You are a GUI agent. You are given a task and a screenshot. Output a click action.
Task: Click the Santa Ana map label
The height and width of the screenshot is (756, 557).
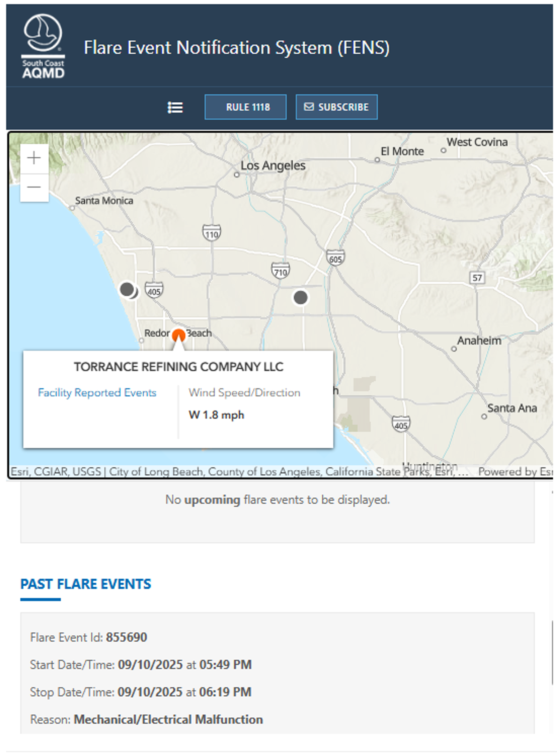(512, 408)
